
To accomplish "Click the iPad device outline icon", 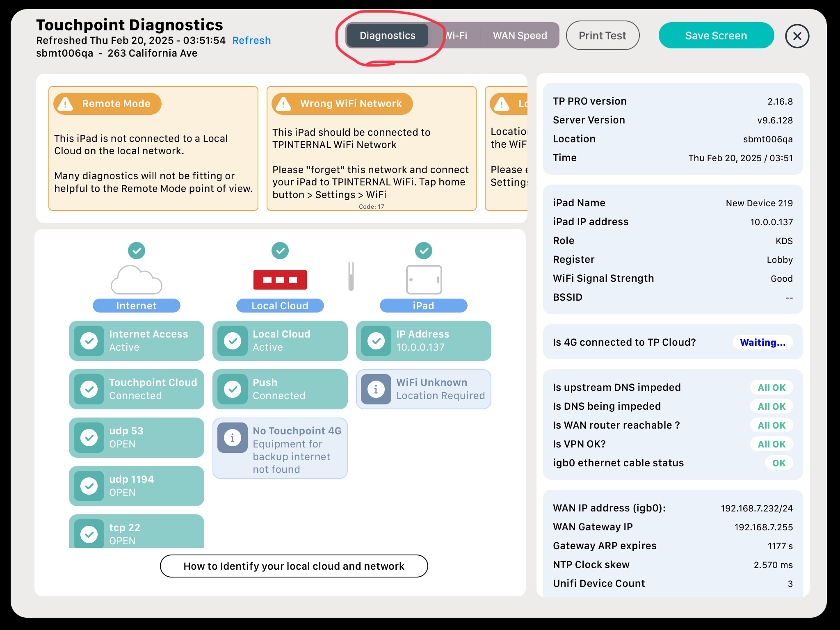I will 424,280.
